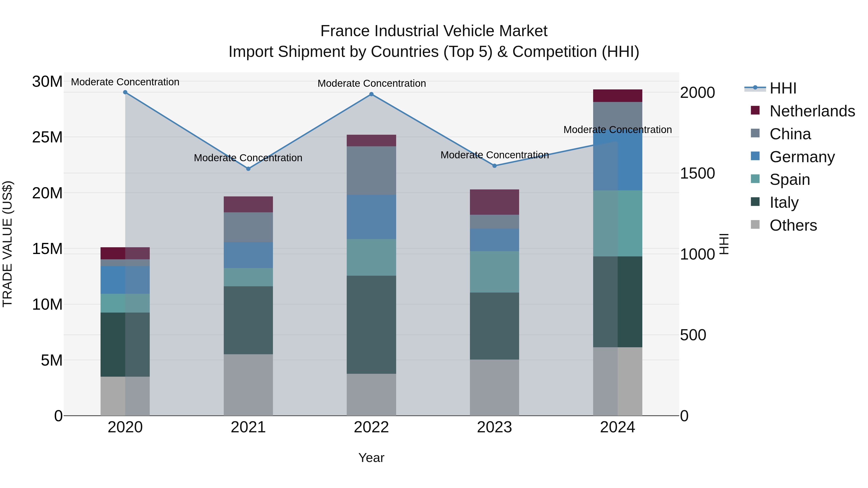Click the 2022 HHI data point marker
This screenshot has height=488, width=868.
(371, 94)
